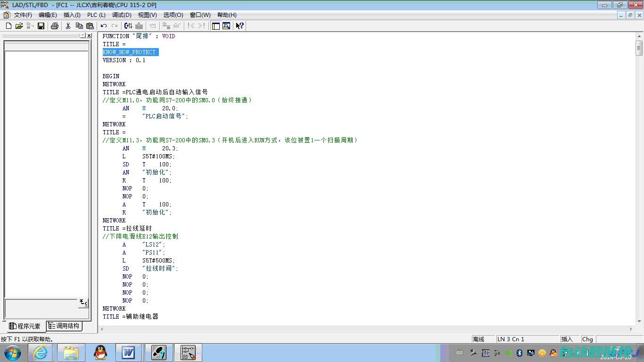The width and height of the screenshot is (644, 362).
Task: Click the Monitor glasses toolbar icon
Action: pyautogui.click(x=177, y=26)
